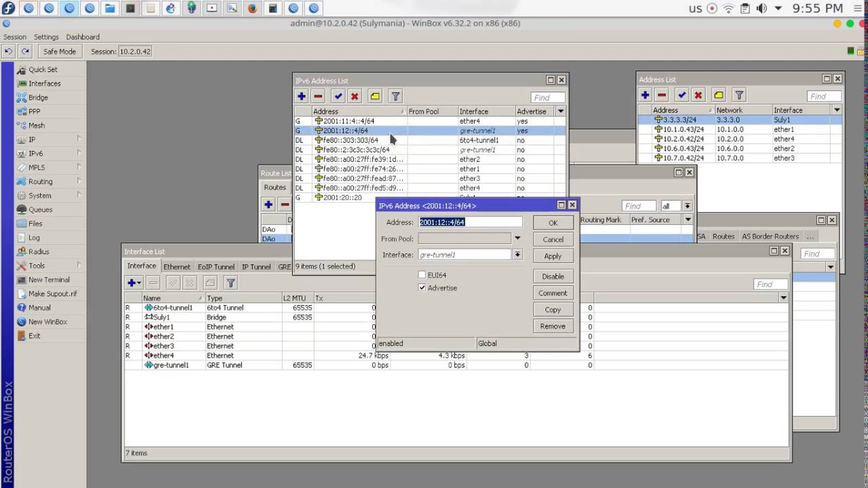This screenshot has width=868, height=488.
Task: Open column dropdown in IPv6 Address List
Action: tap(560, 111)
